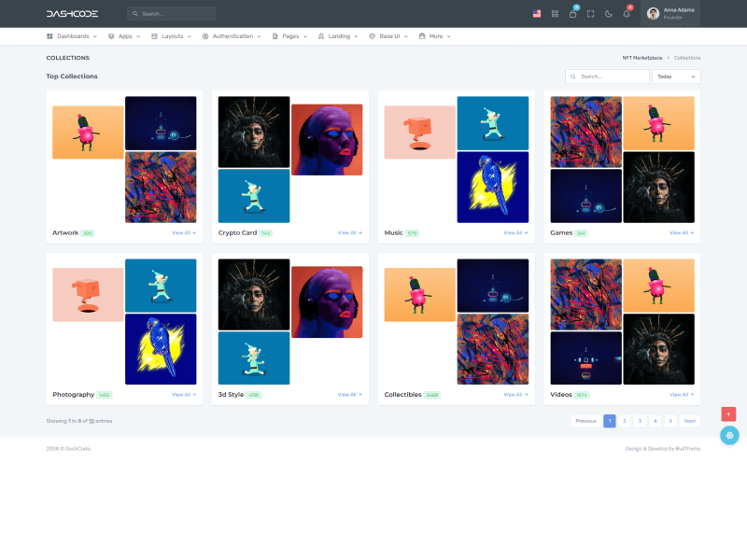Viewport: 747px width, 560px height.
Task: Click the DashCode logo
Action: click(72, 14)
